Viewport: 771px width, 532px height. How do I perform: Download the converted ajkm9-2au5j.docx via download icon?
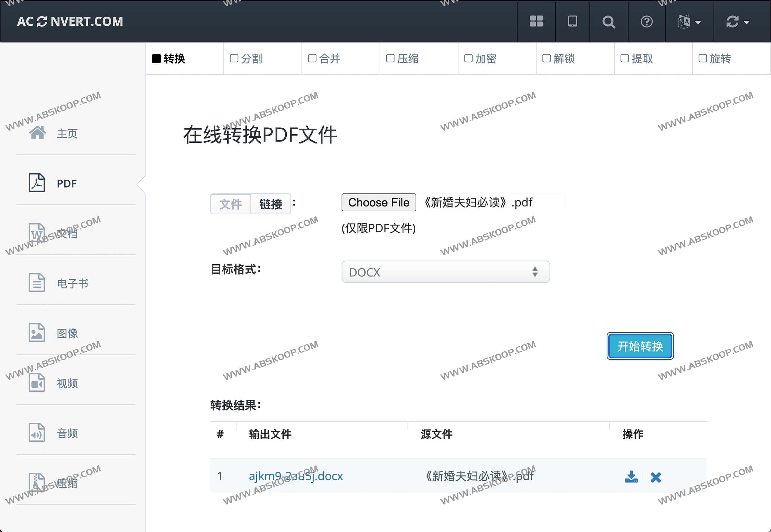[x=631, y=477]
